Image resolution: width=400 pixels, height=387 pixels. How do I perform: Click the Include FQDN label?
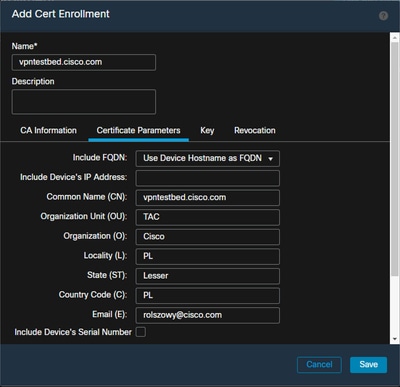click(100, 158)
